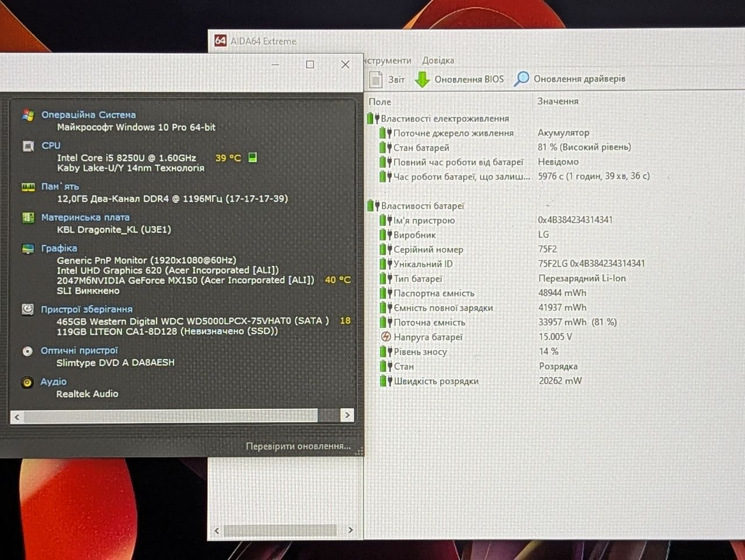Click the Аудіо speaker icon
This screenshot has width=745, height=560.
coord(27,383)
